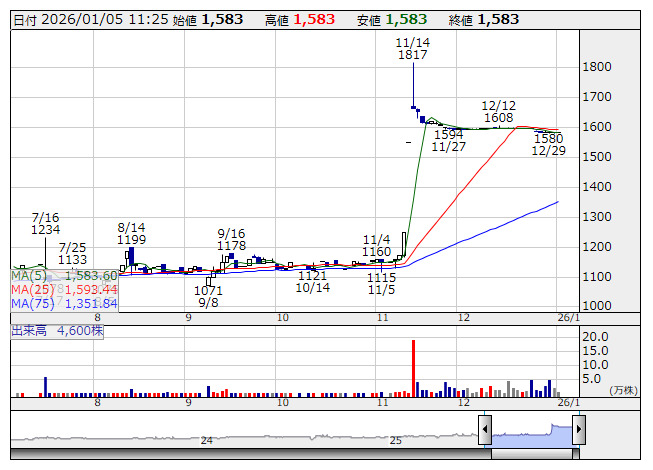The image size is (653, 470).
Task: Click the 終値 closing price value
Action: [497, 20]
